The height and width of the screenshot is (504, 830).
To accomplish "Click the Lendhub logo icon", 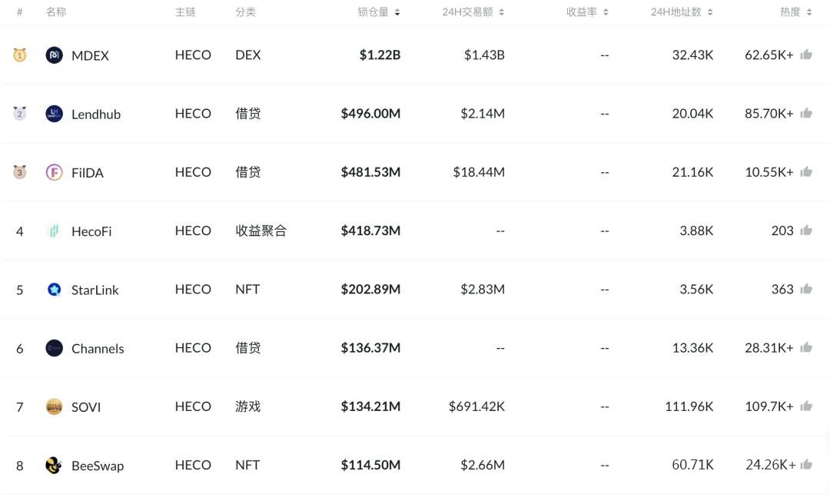I will [54, 114].
